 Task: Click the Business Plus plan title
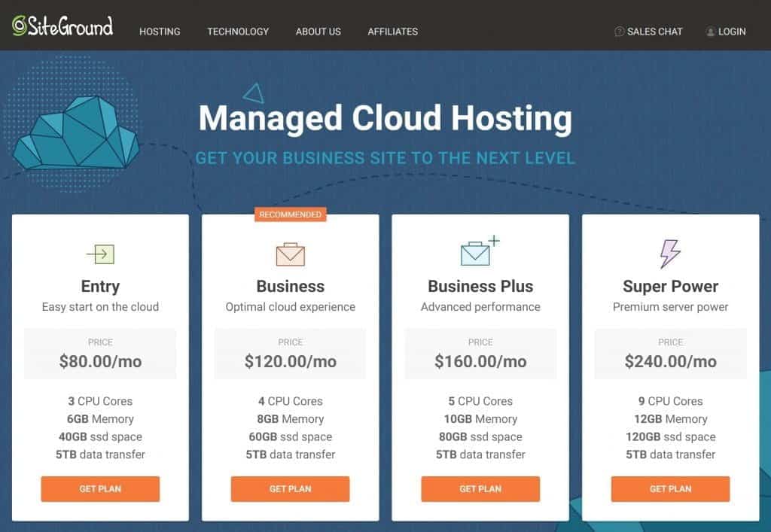pos(480,286)
